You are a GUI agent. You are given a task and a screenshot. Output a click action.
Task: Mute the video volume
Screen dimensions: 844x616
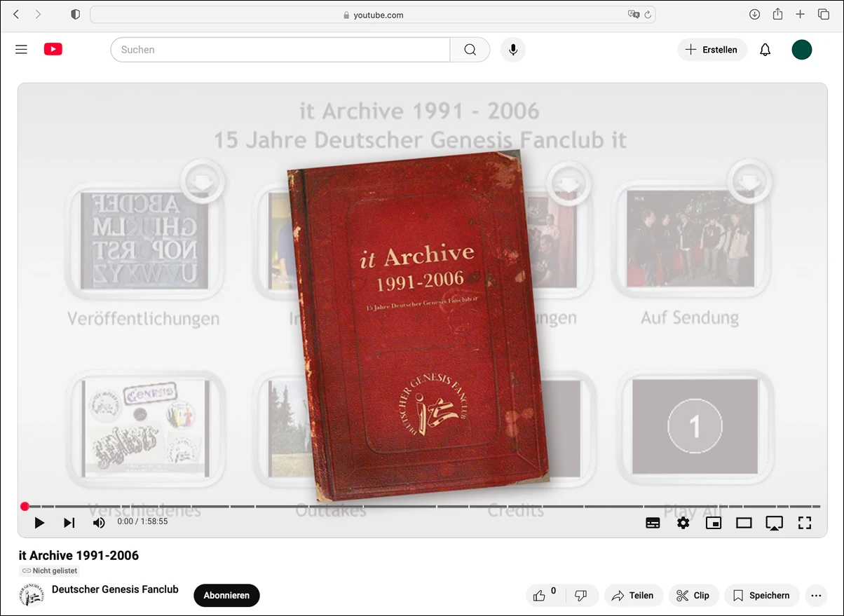(99, 523)
